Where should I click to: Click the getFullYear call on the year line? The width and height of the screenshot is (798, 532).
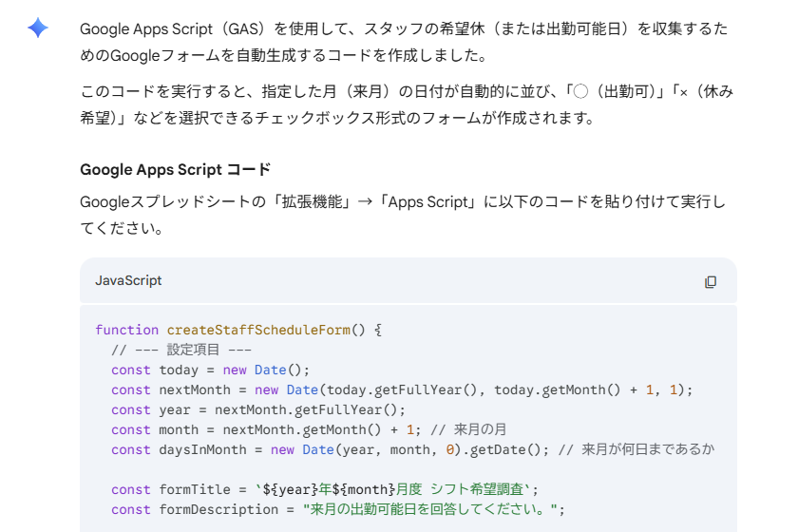pyautogui.click(x=351, y=409)
